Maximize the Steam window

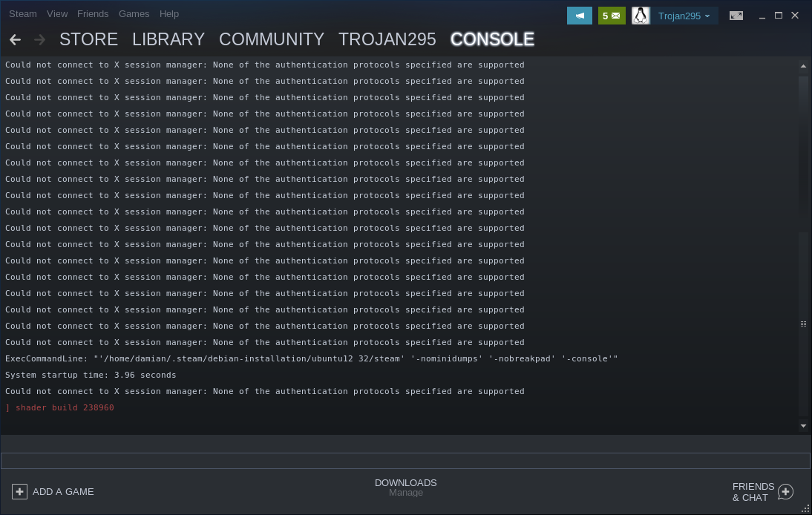pos(779,16)
